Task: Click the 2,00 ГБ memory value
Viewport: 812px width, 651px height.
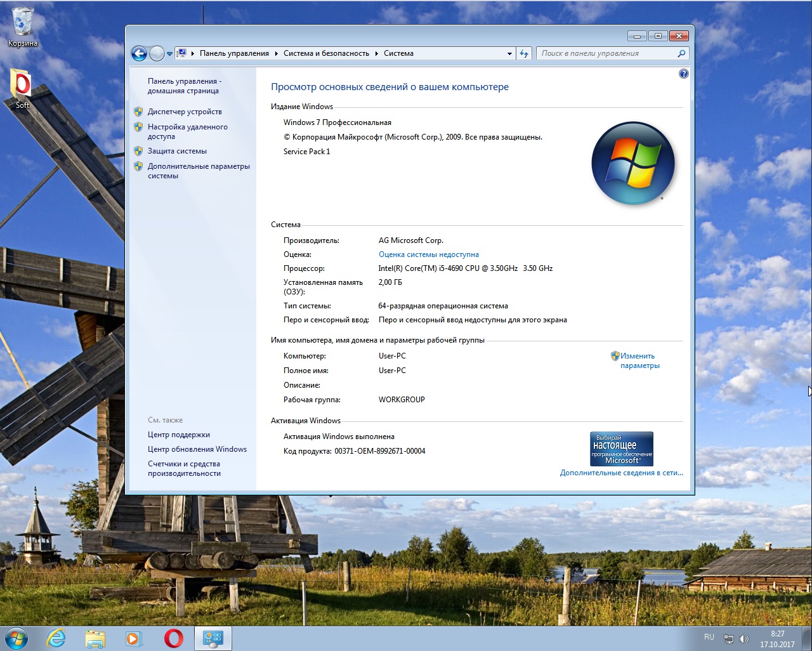Action: tap(390, 282)
